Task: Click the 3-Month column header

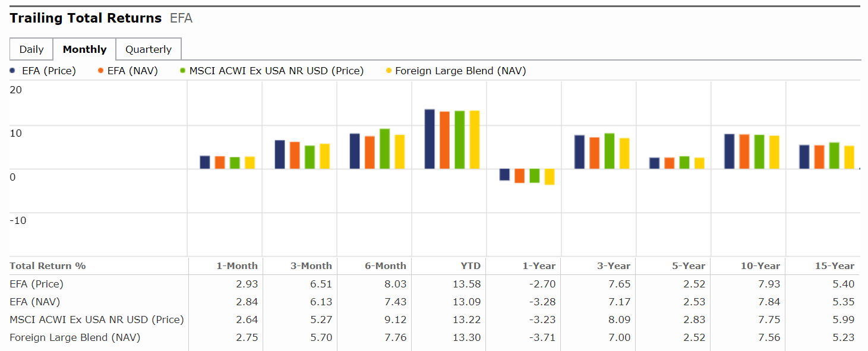Action: pos(311,266)
